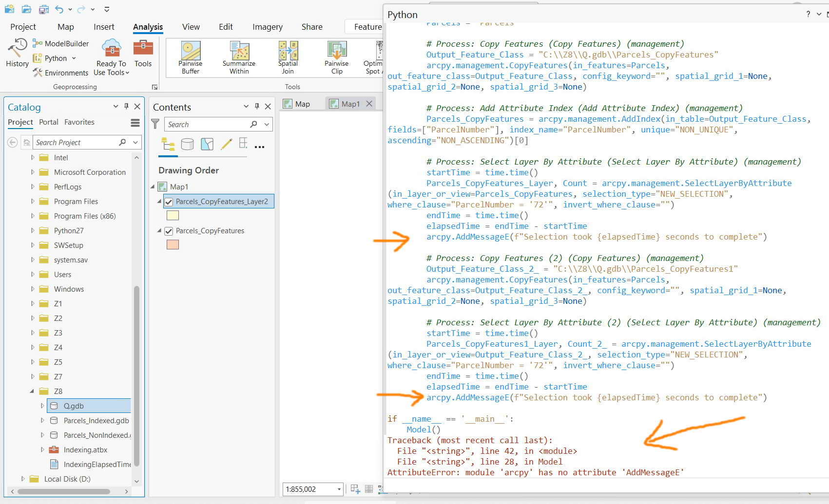Select the Pairwise Clip tool

pos(336,56)
